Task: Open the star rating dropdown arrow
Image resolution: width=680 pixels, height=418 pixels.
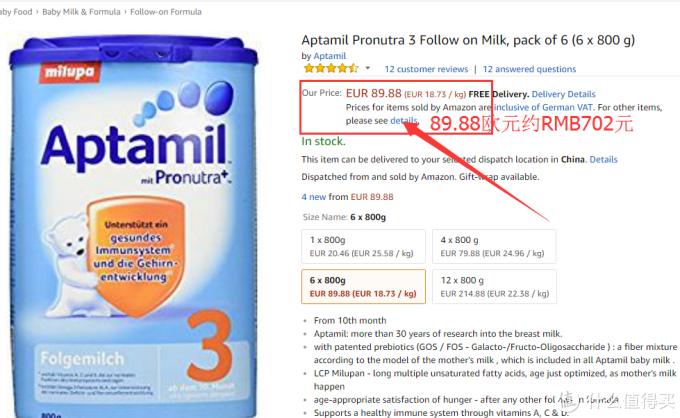Action: [365, 70]
